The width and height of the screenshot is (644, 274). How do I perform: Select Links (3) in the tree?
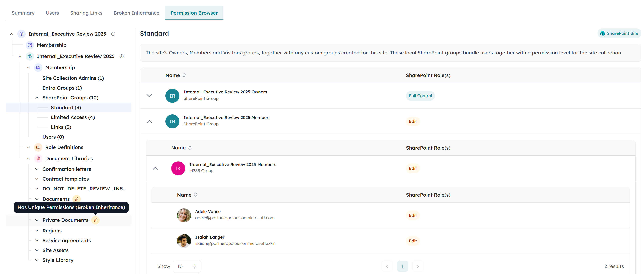point(61,127)
